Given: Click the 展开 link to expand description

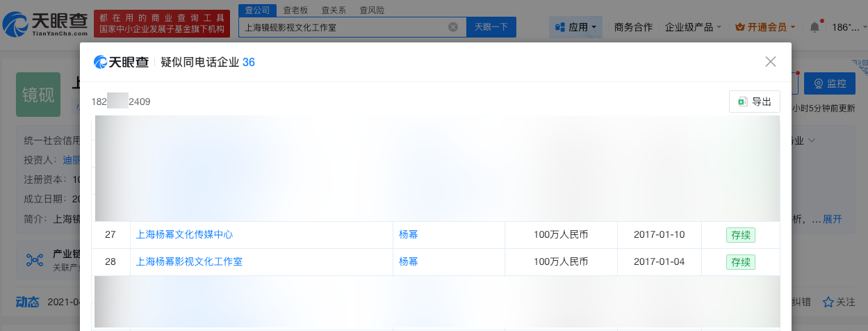Looking at the screenshot, I should 832,219.
